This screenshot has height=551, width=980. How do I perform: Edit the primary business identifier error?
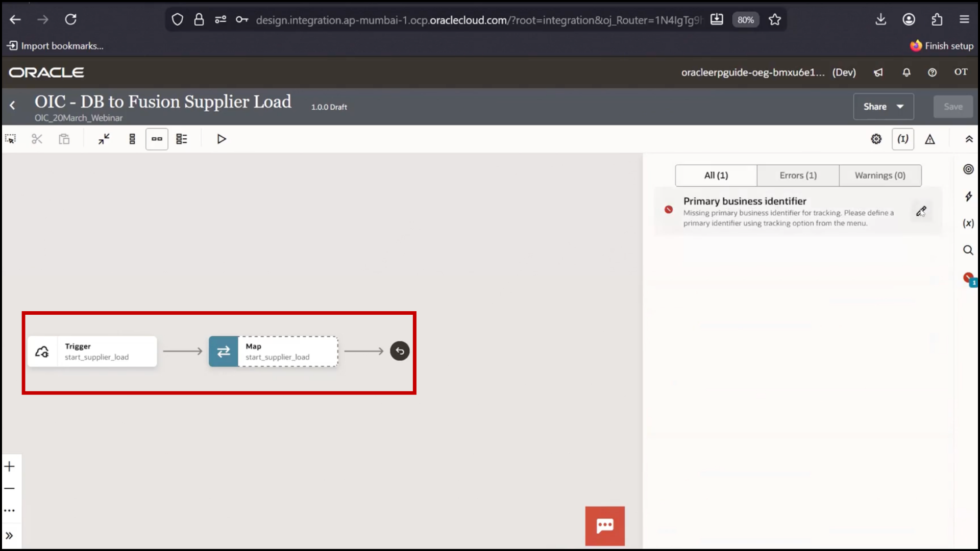click(921, 211)
